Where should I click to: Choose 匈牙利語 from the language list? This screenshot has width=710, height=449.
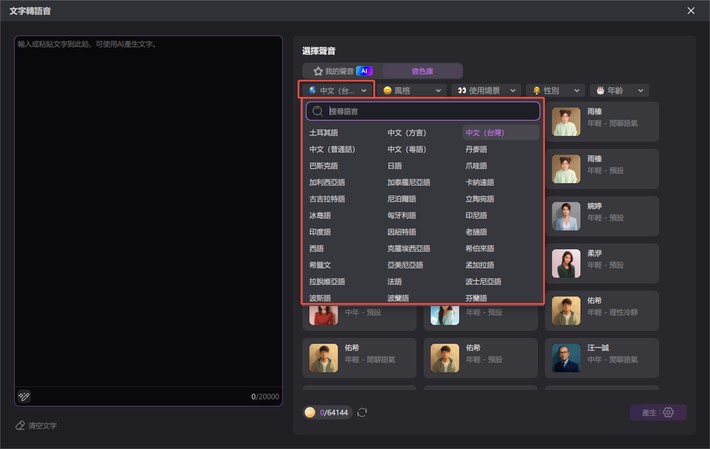401,215
